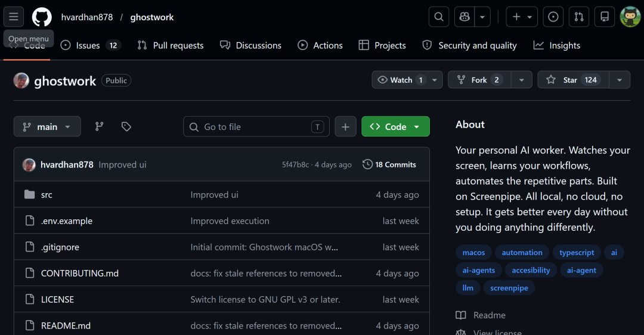644x335 pixels.
Task: Open hvardhan878 commit author link
Action: (x=67, y=165)
